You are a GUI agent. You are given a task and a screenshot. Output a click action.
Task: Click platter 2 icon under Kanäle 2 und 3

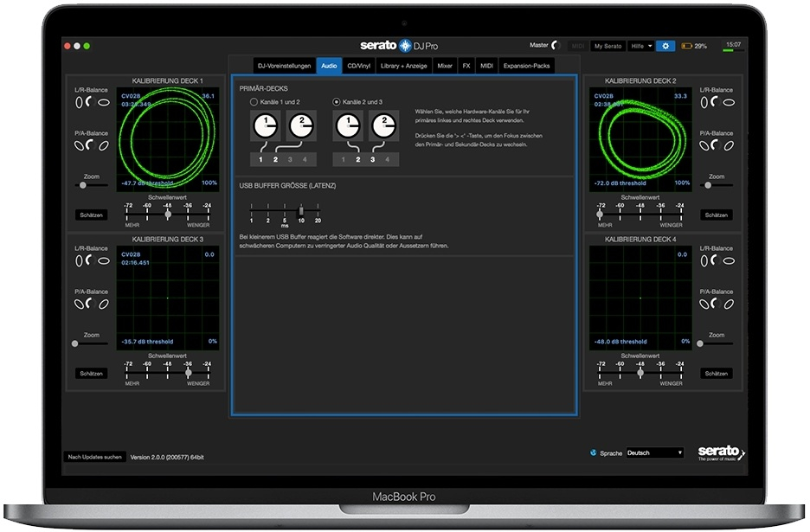click(384, 125)
